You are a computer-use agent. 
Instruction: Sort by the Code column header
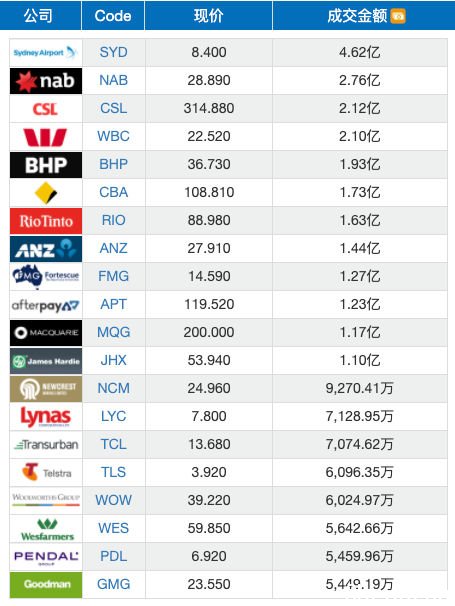coord(113,15)
